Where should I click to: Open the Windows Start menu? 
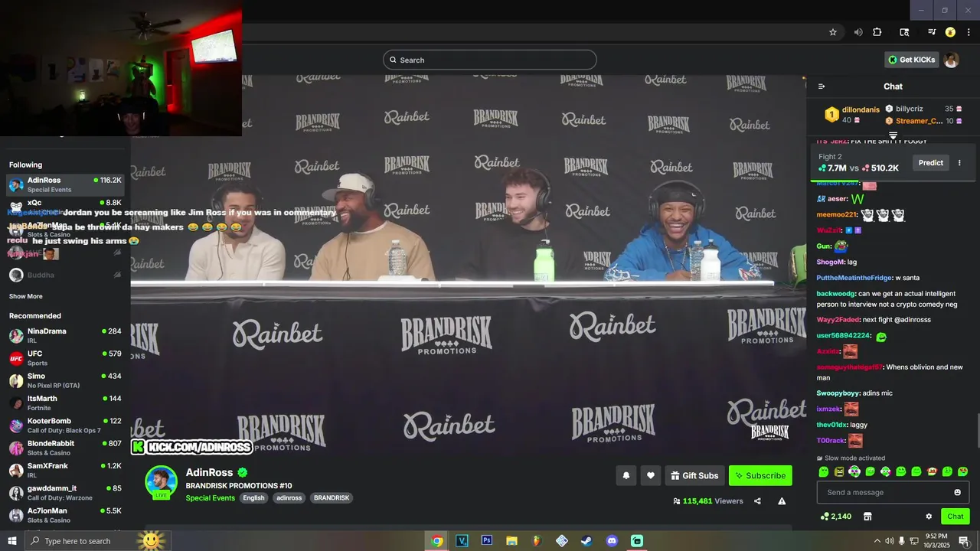click(x=12, y=541)
